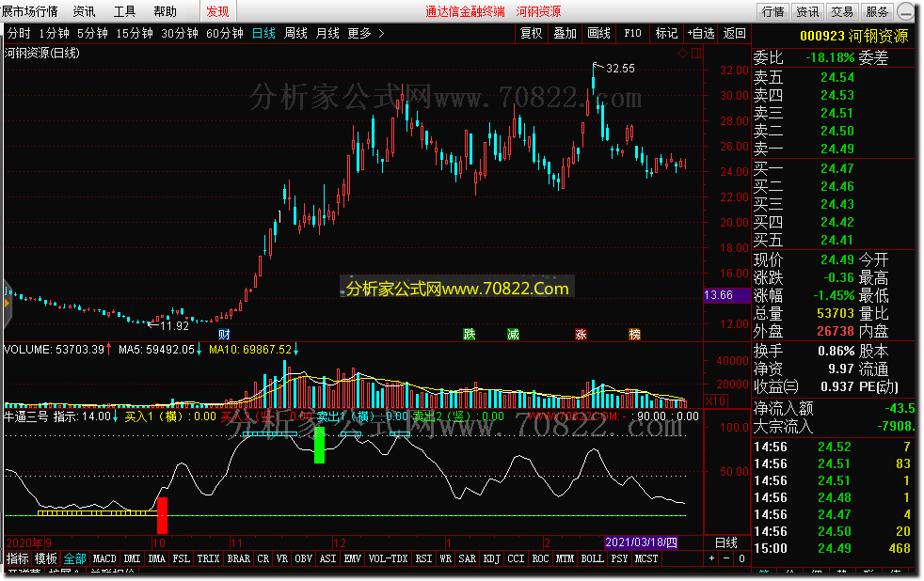Click the orange diamond icon on chart
Viewport: 924px width, 581px height.
coord(682,53)
